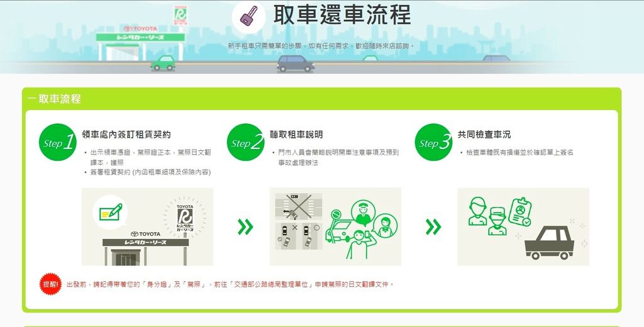The width and height of the screenshot is (644, 327).
Task: Click the Toyota Rent-a-Car R logo in the Step 1 image
Action: [x=185, y=218]
